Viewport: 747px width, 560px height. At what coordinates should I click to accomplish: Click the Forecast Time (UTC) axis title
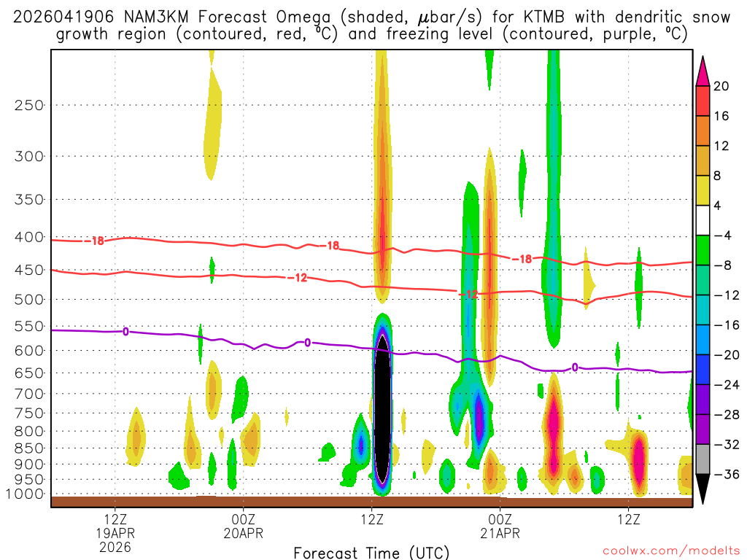(x=371, y=552)
